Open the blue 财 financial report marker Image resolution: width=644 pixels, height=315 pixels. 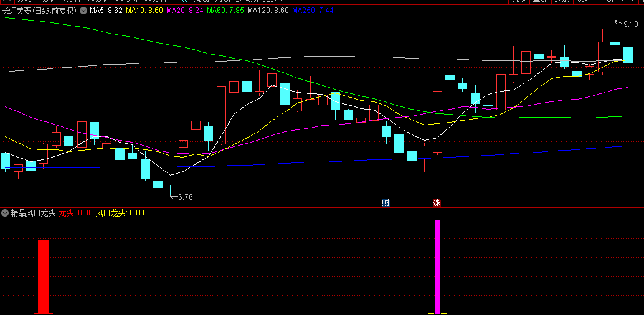pos(386,202)
